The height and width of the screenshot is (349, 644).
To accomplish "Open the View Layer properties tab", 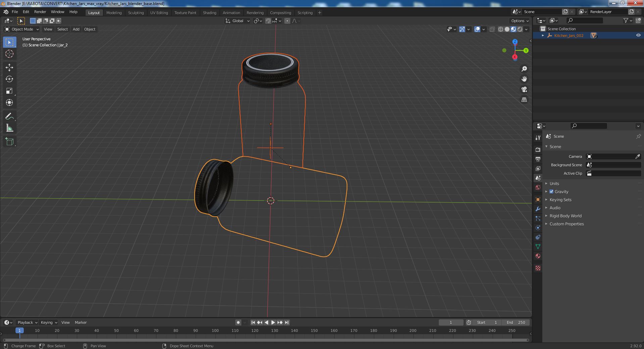I will tap(538, 168).
